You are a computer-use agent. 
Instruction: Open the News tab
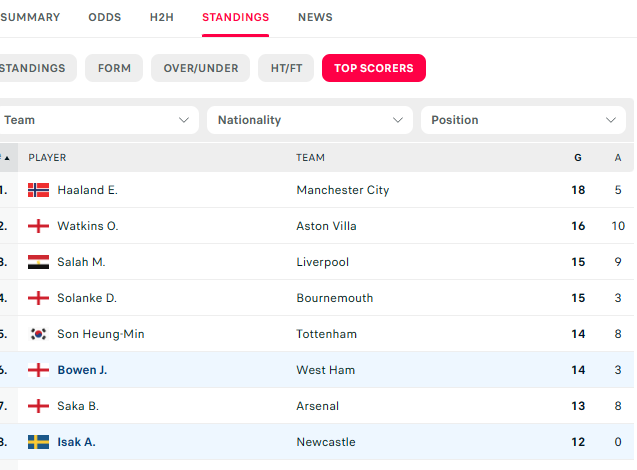tap(315, 17)
